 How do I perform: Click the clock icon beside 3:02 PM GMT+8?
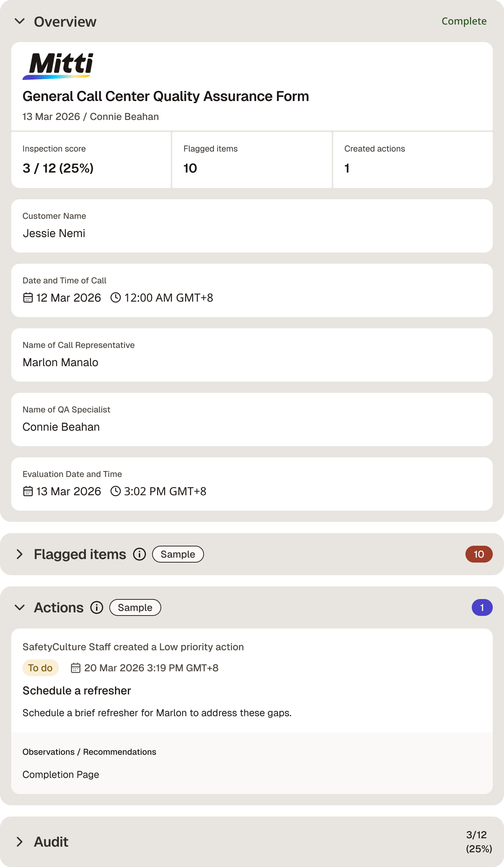click(x=116, y=491)
